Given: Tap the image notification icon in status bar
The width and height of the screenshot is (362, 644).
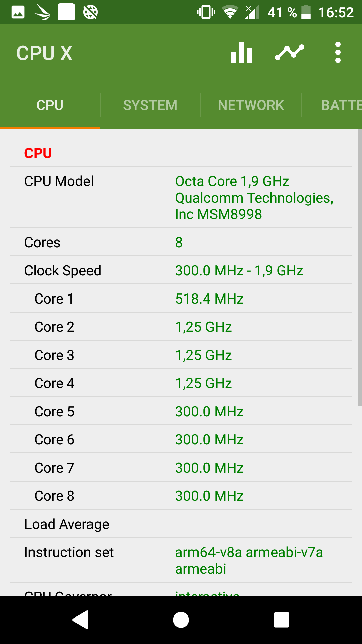Looking at the screenshot, I should pyautogui.click(x=18, y=12).
